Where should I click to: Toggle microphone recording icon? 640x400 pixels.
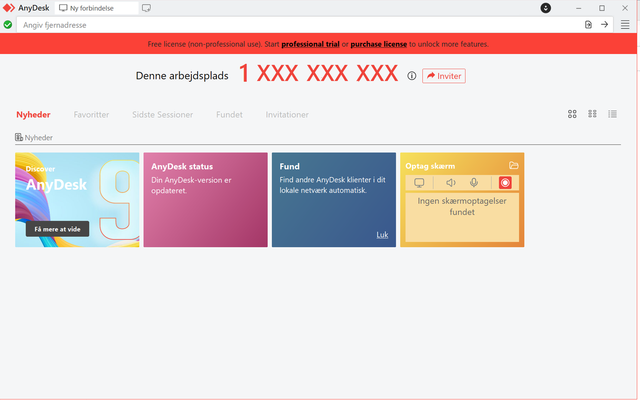tap(474, 182)
